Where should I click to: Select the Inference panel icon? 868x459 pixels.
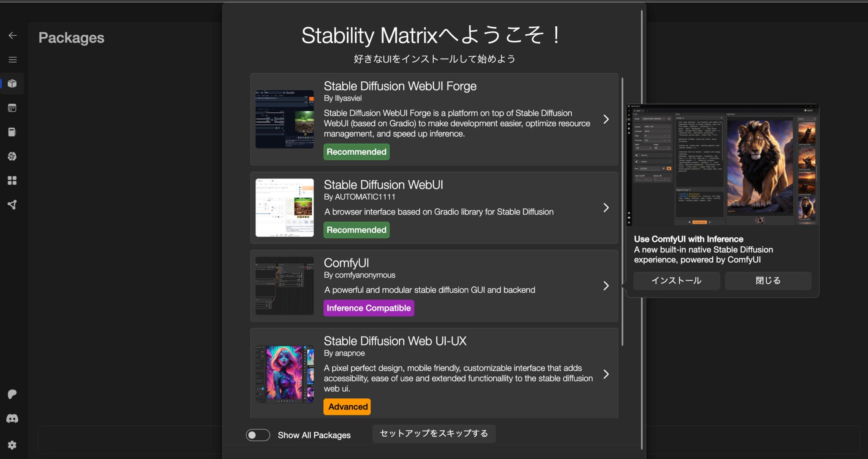pos(12,108)
